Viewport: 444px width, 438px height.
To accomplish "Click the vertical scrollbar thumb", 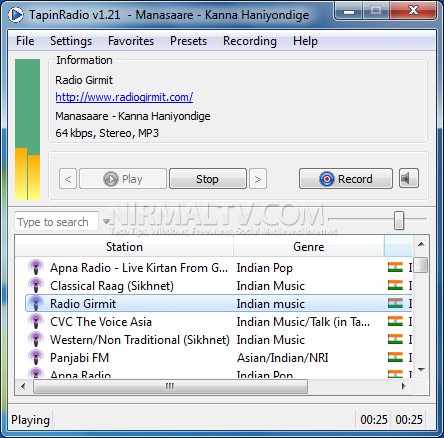I will click(x=421, y=265).
